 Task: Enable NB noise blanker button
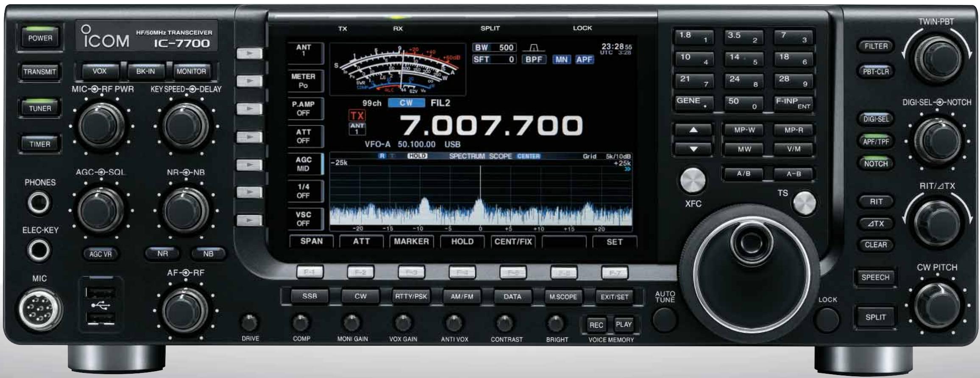(x=208, y=253)
